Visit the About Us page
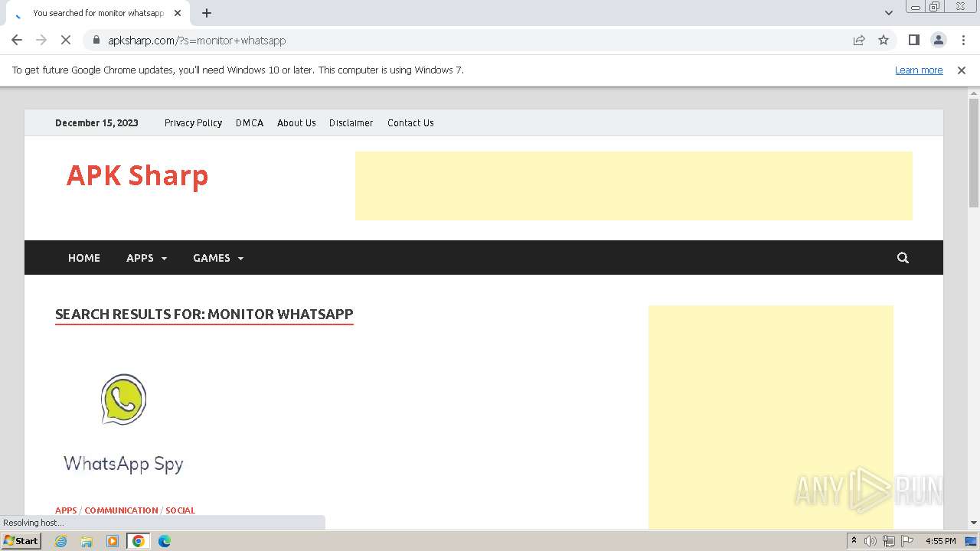 [x=296, y=122]
